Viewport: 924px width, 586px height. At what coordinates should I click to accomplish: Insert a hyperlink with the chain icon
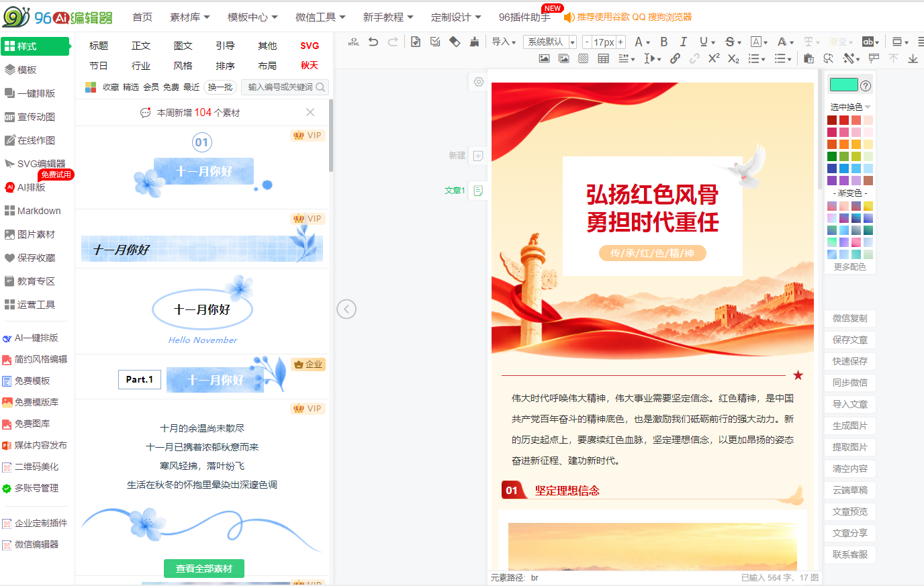pos(676,58)
